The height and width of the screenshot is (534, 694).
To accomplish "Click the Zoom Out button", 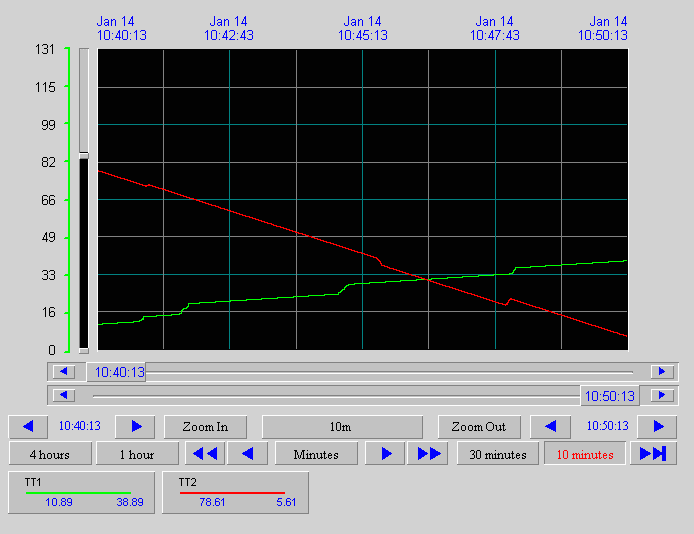I will [x=479, y=426].
